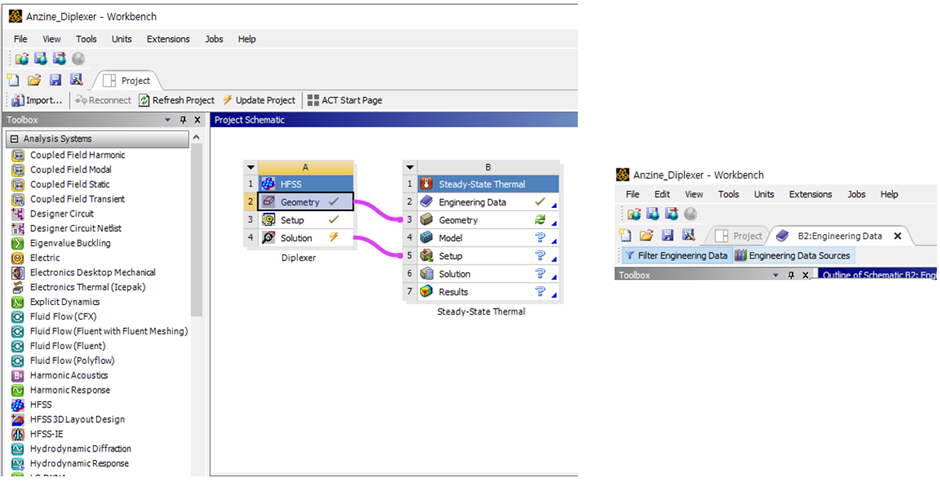Click Toolbox vertical scrollbar

coord(197,230)
